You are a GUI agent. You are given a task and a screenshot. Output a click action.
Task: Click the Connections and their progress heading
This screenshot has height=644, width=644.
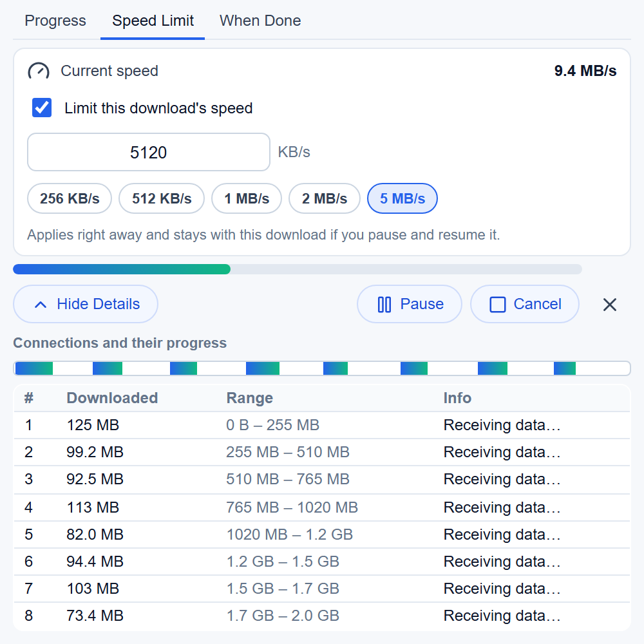point(120,343)
